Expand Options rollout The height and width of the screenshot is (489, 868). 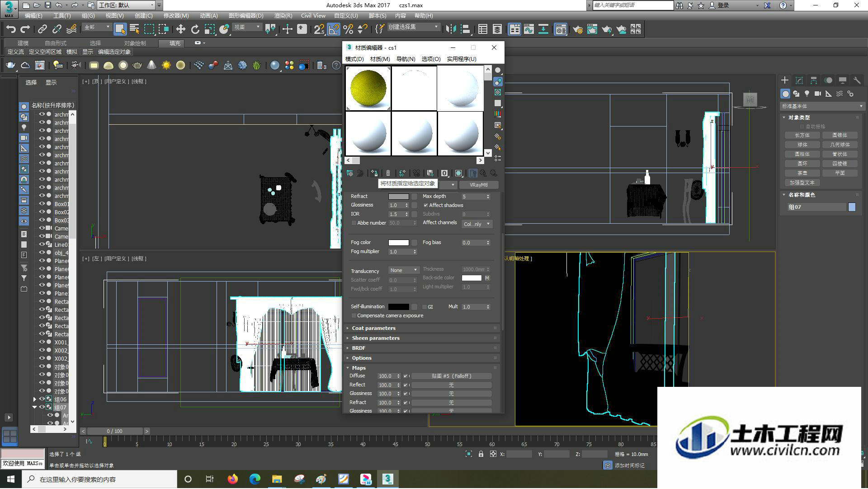click(422, 358)
